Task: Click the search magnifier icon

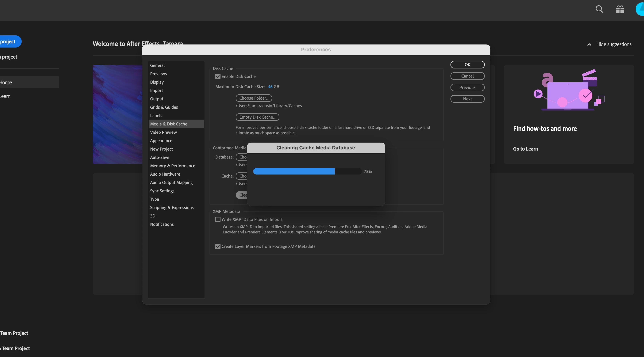Action: 599,9
